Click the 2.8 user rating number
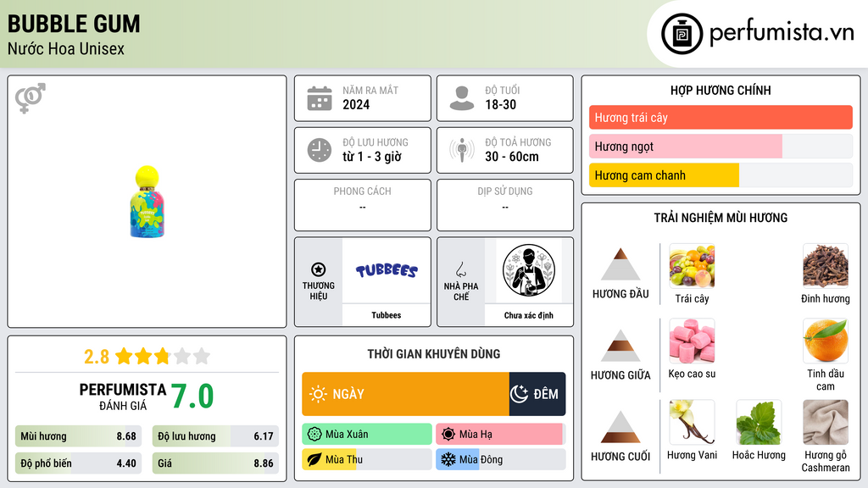 coord(97,357)
